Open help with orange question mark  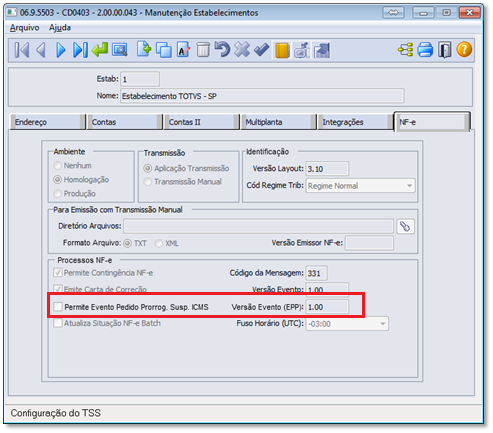click(x=464, y=50)
